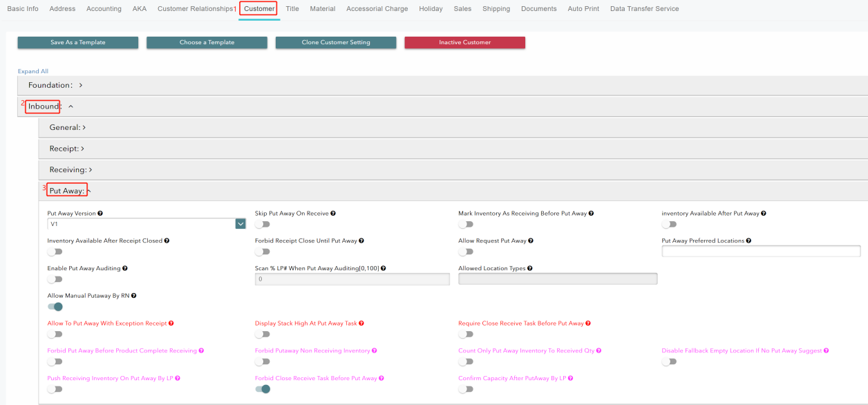Viewport: 868px width, 405px height.
Task: Open the Put Away Version dropdown
Action: click(x=240, y=224)
